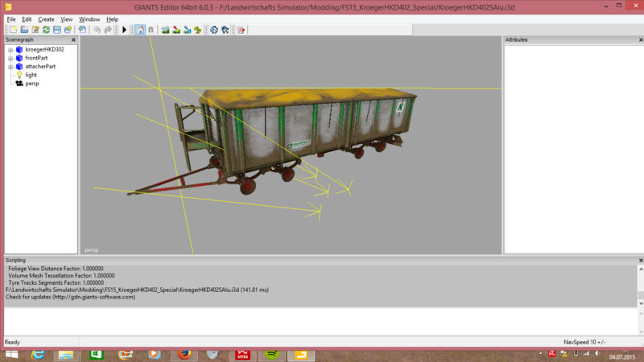Expand the frontPart node
The image size is (644, 362).
(10, 58)
